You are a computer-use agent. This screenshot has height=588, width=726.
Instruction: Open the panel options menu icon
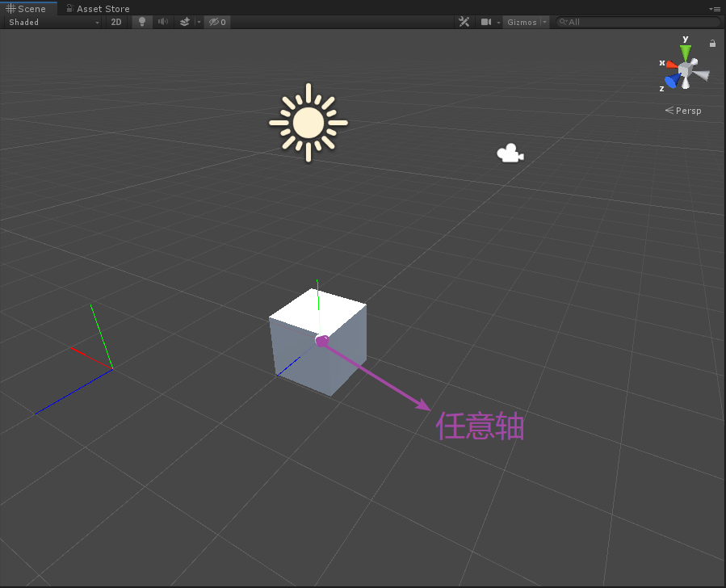pos(715,9)
